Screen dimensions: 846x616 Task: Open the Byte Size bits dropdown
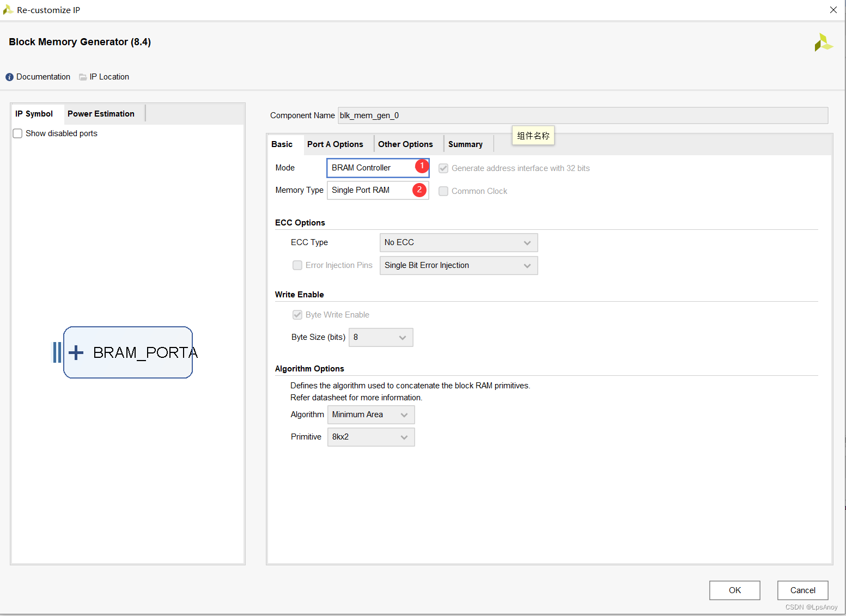(x=381, y=337)
